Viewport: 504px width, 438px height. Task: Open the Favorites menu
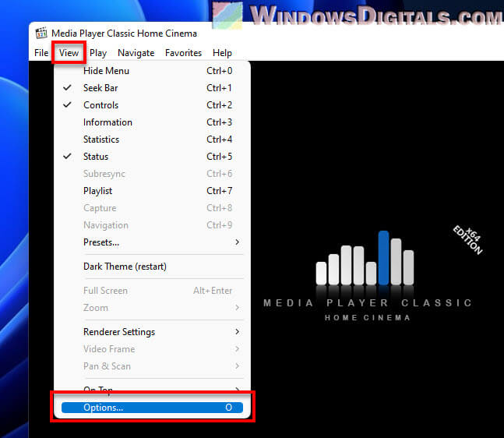point(183,53)
